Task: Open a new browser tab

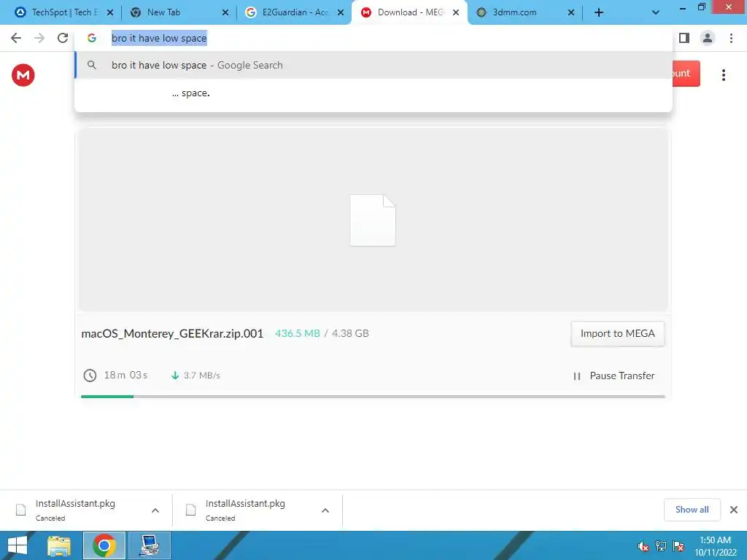Action: pos(599,13)
